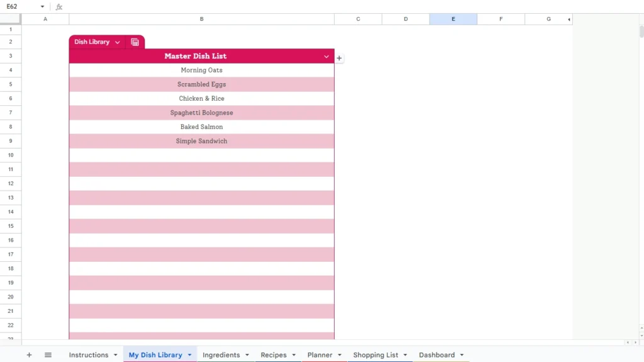Screen dimensions: 644x362
Task: Open Master Dish List column dropdown
Action: (326, 57)
